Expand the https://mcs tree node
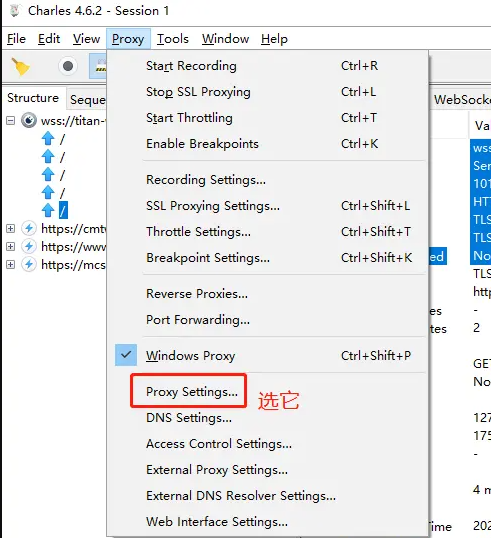This screenshot has width=491, height=538. point(11,265)
